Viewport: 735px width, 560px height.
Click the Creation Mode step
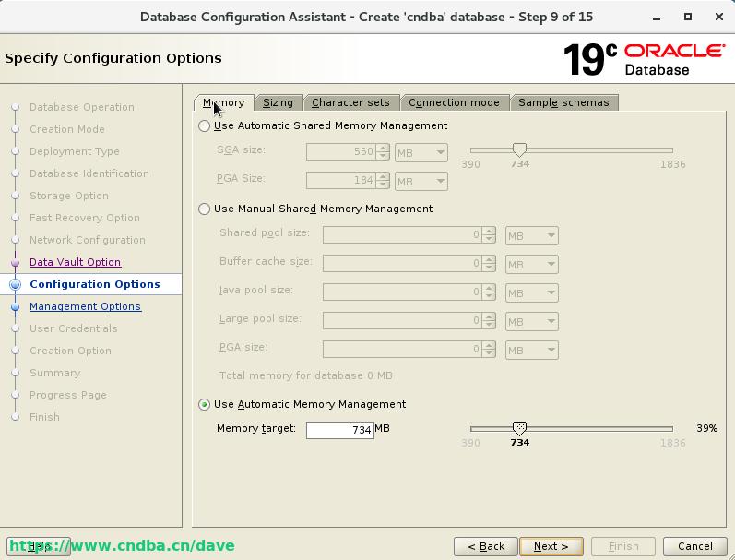pyautogui.click(x=67, y=129)
